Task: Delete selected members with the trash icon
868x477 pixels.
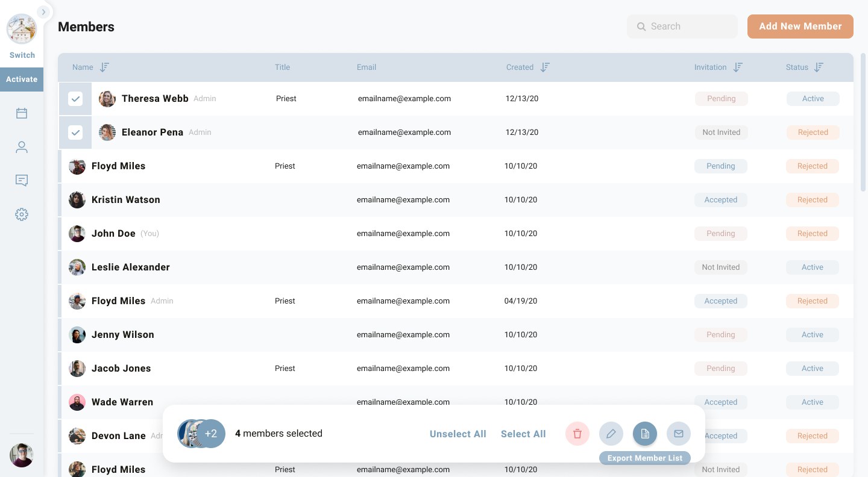Action: (577, 434)
